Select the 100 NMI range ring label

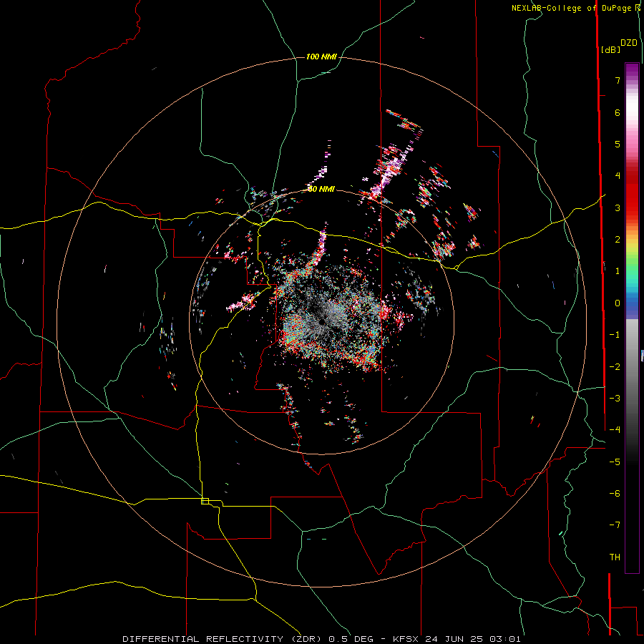321,57
